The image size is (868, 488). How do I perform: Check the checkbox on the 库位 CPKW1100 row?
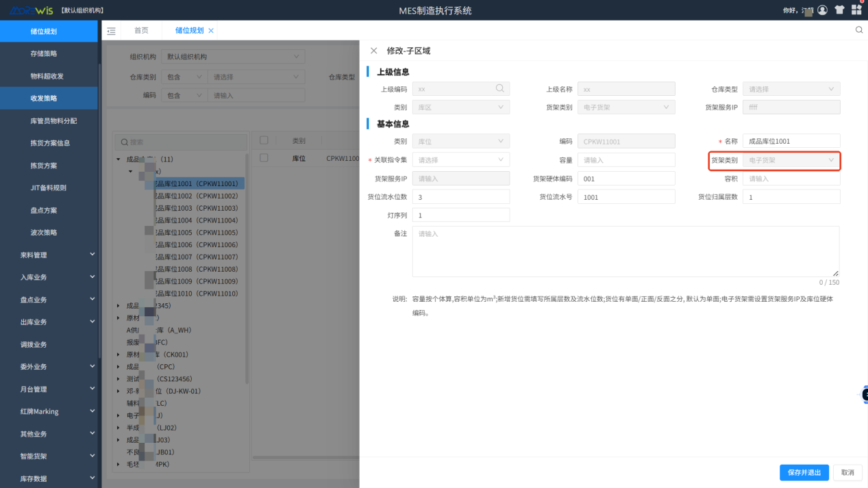tap(263, 157)
